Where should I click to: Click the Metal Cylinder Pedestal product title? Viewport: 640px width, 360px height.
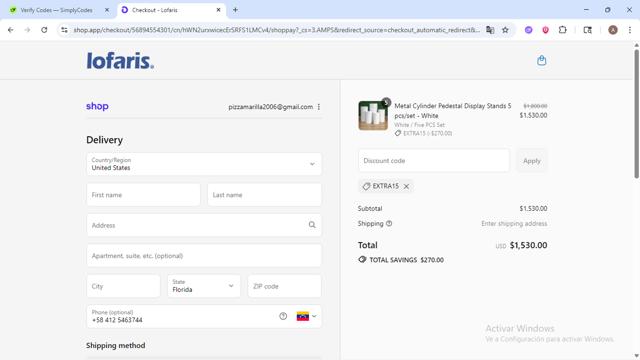tap(453, 111)
